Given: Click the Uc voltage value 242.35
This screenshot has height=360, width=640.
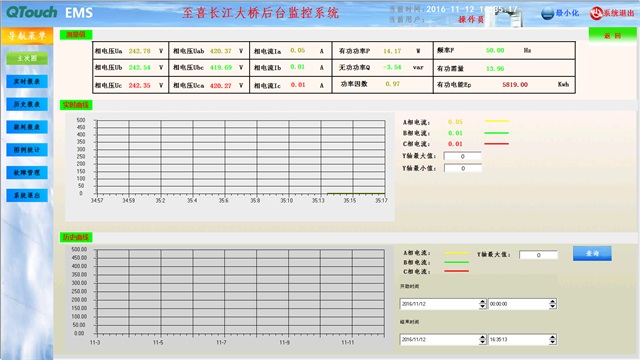Looking at the screenshot, I should point(140,85).
